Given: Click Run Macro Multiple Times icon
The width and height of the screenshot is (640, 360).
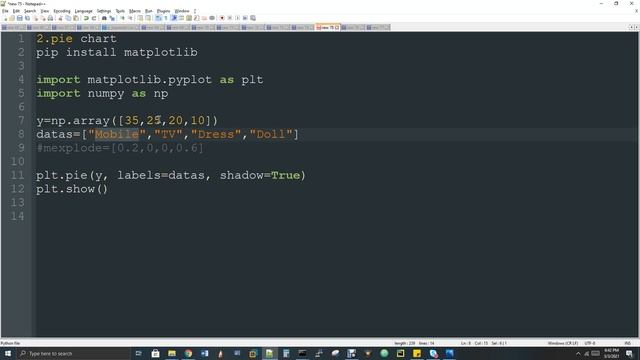Looking at the screenshot, I should (x=245, y=18).
